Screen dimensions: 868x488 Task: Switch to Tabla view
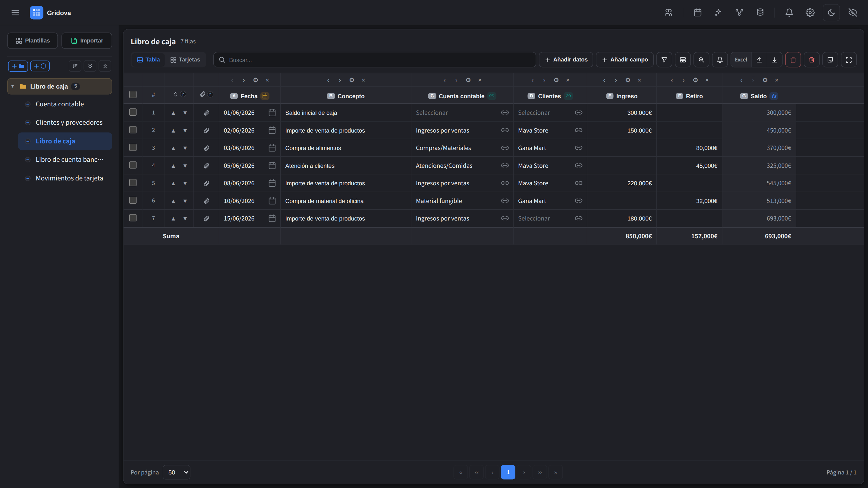click(148, 60)
